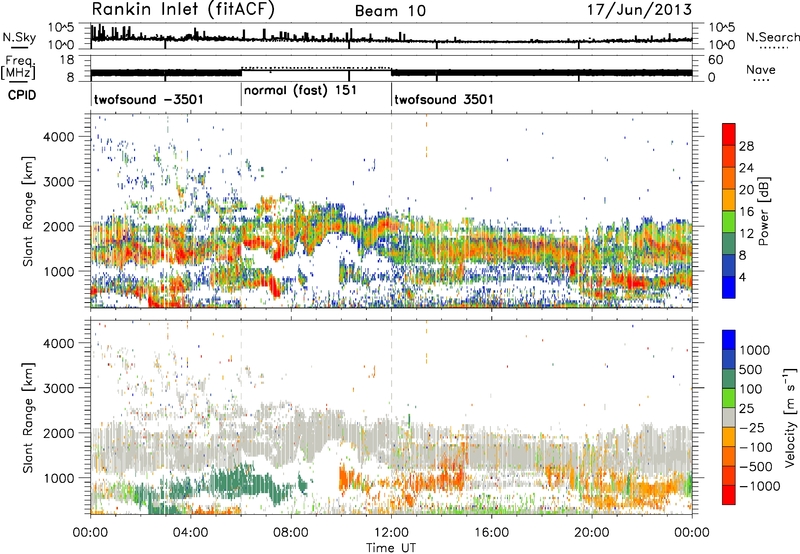Click the "twofsound 3501" CPID entry
The width and height of the screenshot is (800, 554).
pyautogui.click(x=444, y=99)
